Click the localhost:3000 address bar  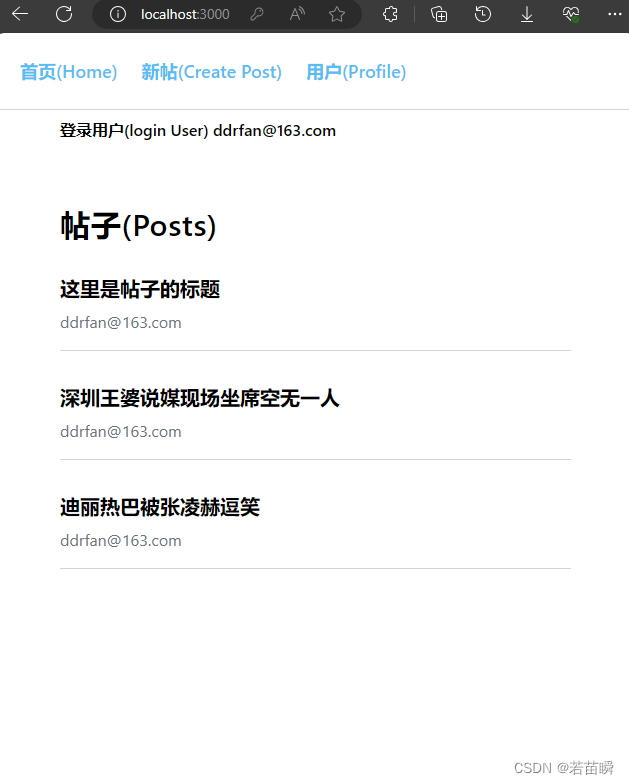pyautogui.click(x=185, y=14)
